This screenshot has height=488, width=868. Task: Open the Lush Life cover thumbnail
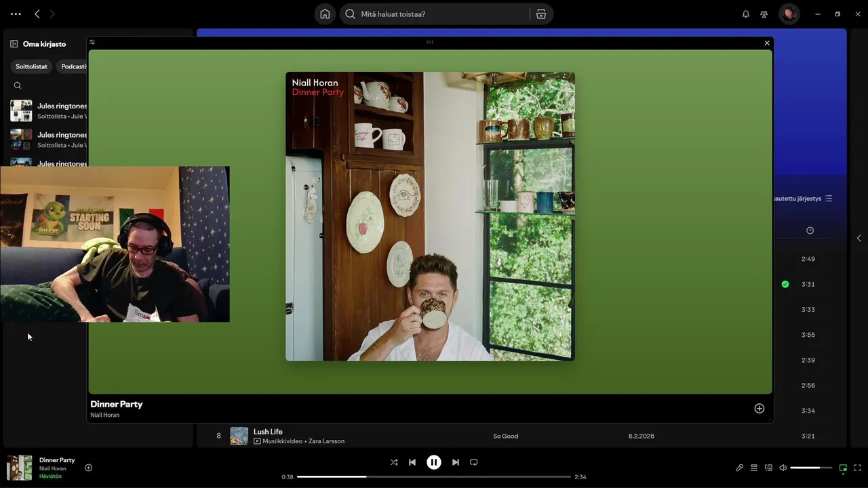(239, 436)
